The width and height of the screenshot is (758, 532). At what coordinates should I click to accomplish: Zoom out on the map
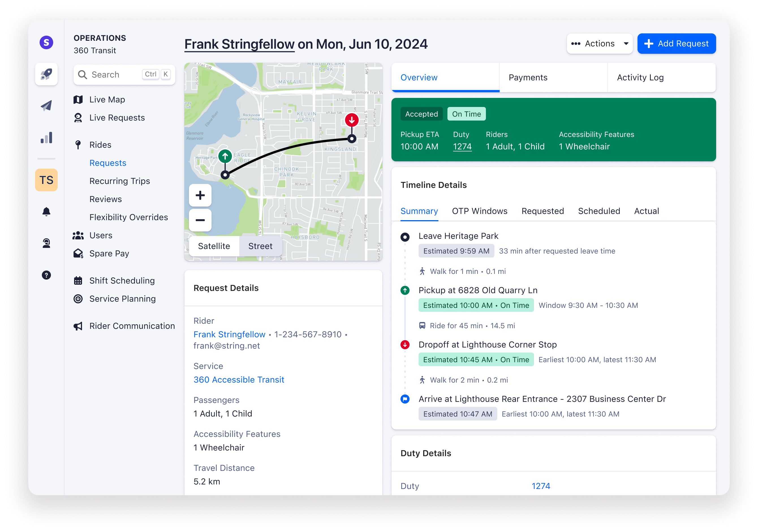(200, 220)
